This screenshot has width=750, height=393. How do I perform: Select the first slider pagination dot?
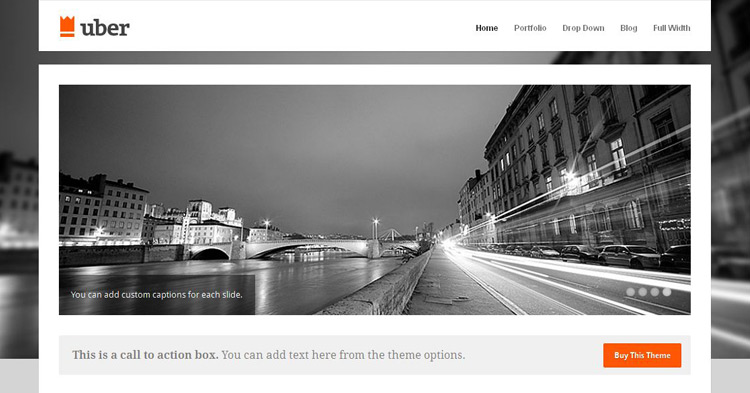[x=630, y=292]
